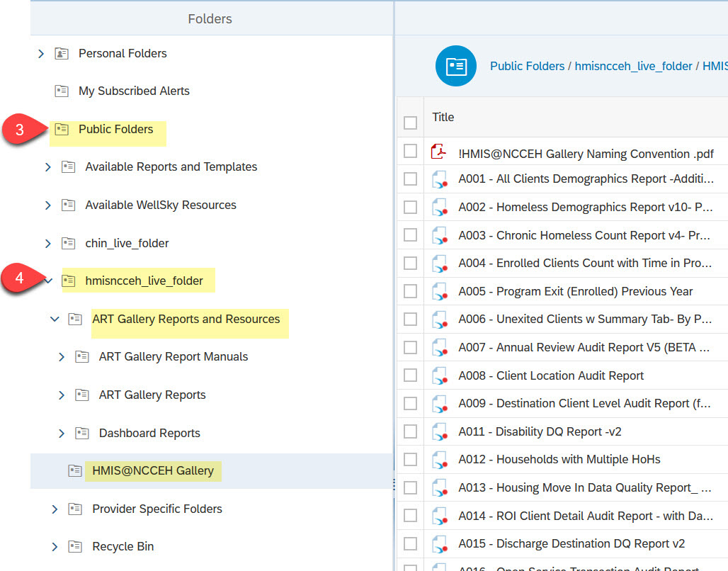Collapse the hmisncceh_live_folder tree node
This screenshot has height=571, width=728.
[47, 280]
